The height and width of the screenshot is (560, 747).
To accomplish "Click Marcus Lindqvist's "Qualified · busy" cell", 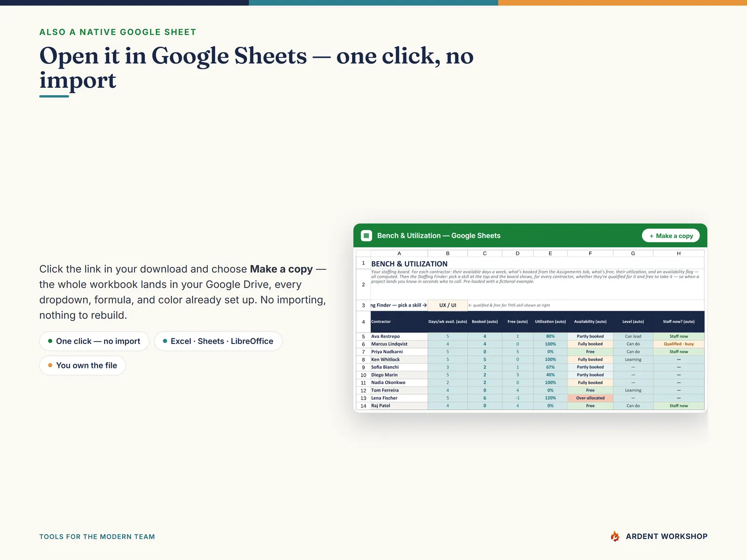I will point(679,344).
